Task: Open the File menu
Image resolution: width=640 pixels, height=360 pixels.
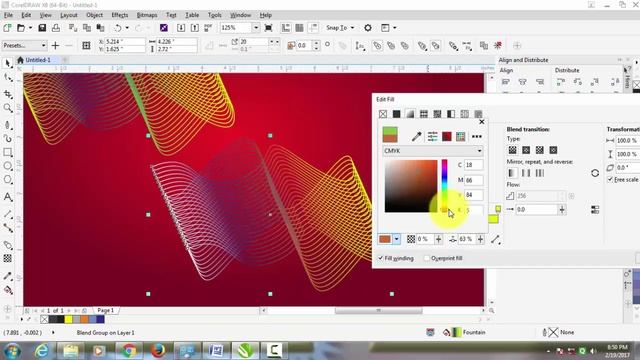Action: [8, 15]
